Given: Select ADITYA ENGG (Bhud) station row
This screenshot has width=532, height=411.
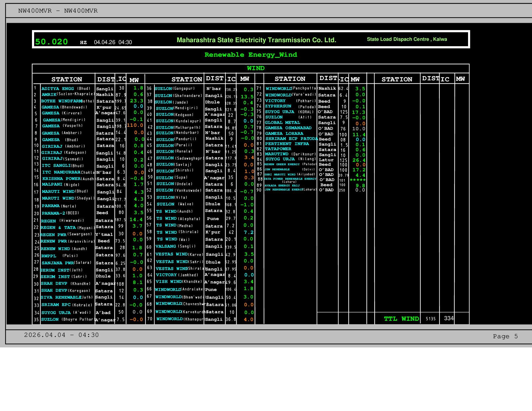Looking at the screenshot, I should [x=66, y=88].
